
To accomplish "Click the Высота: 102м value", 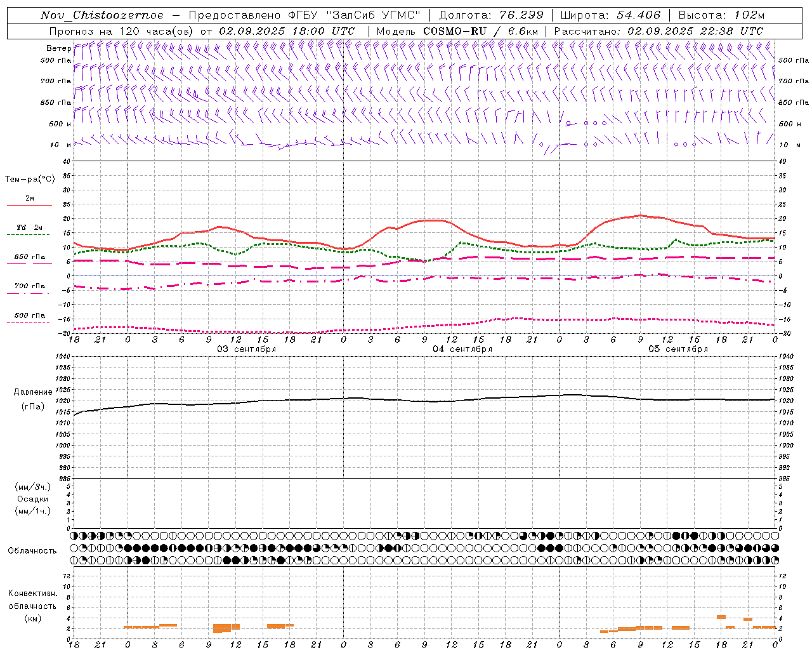I will (x=721, y=15).
